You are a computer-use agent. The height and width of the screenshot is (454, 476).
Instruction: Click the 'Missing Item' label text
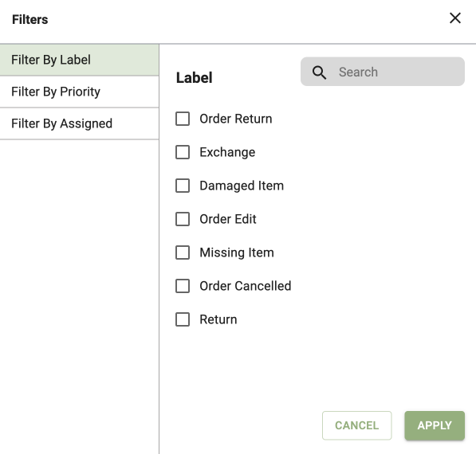[x=237, y=252]
